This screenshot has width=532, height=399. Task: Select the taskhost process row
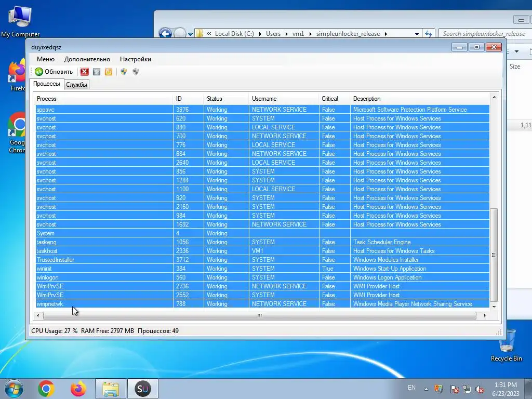pyautogui.click(x=262, y=251)
